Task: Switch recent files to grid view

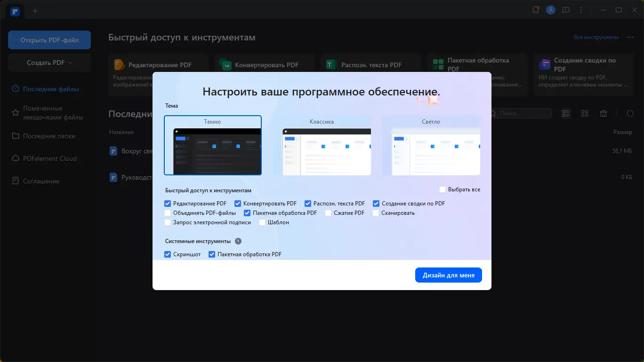Action: [x=585, y=113]
